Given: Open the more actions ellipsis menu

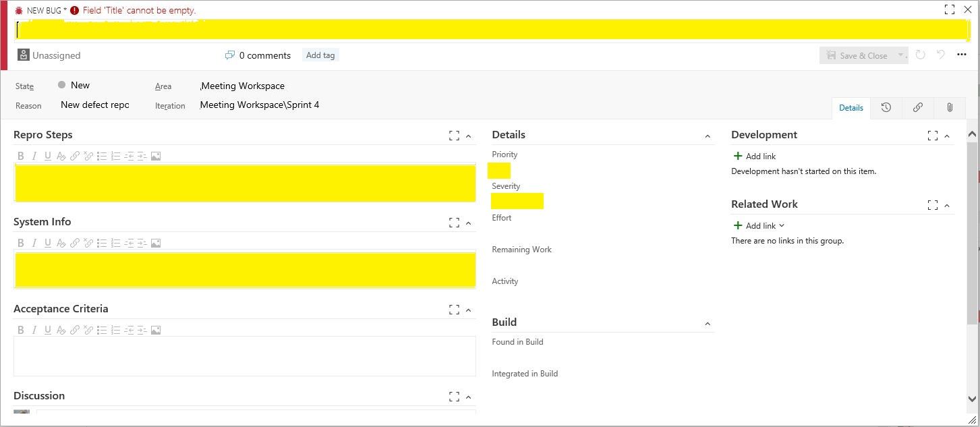Looking at the screenshot, I should tap(962, 55).
